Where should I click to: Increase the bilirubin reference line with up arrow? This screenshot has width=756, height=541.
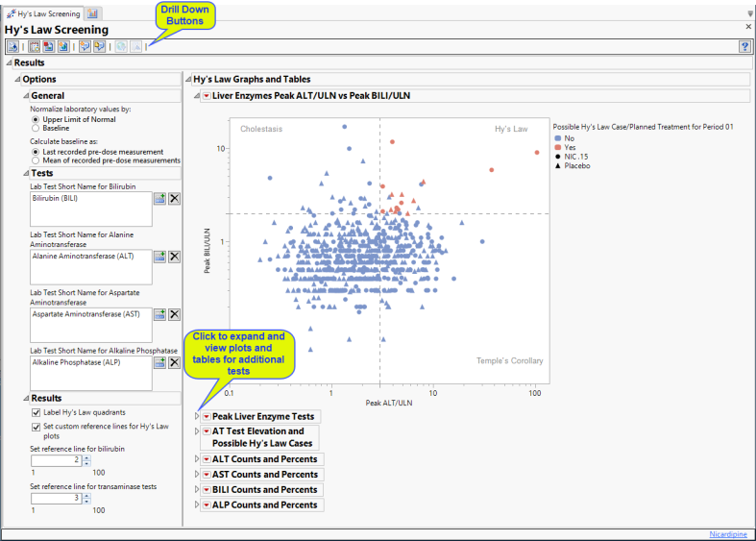pos(86,457)
